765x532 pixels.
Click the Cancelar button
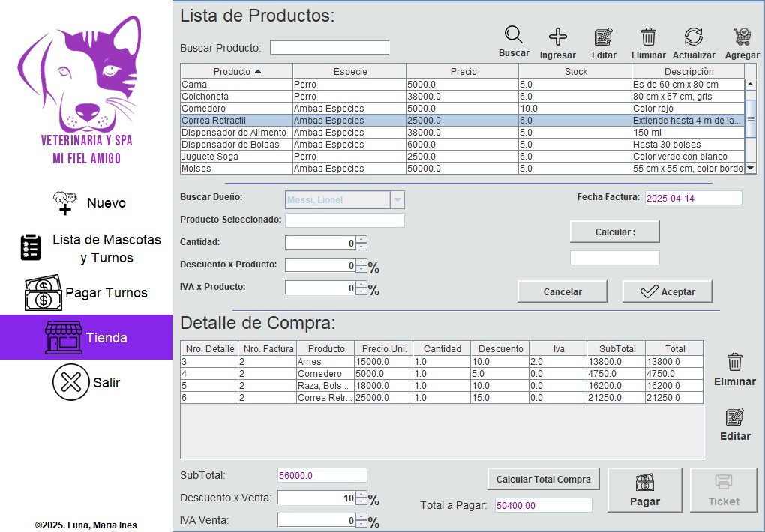point(562,291)
